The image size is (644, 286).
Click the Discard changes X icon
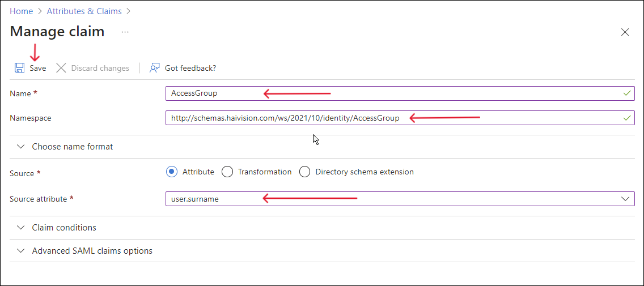[61, 68]
